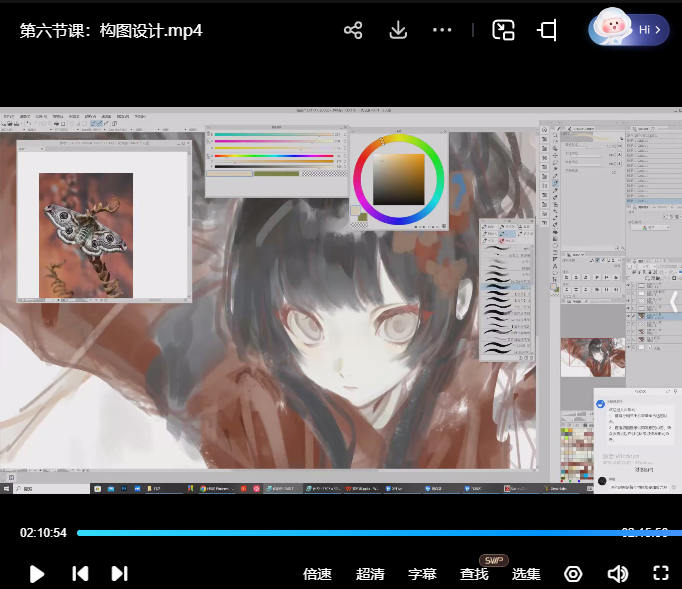Open the three-dot more options menu
This screenshot has width=682, height=589.
[442, 30]
